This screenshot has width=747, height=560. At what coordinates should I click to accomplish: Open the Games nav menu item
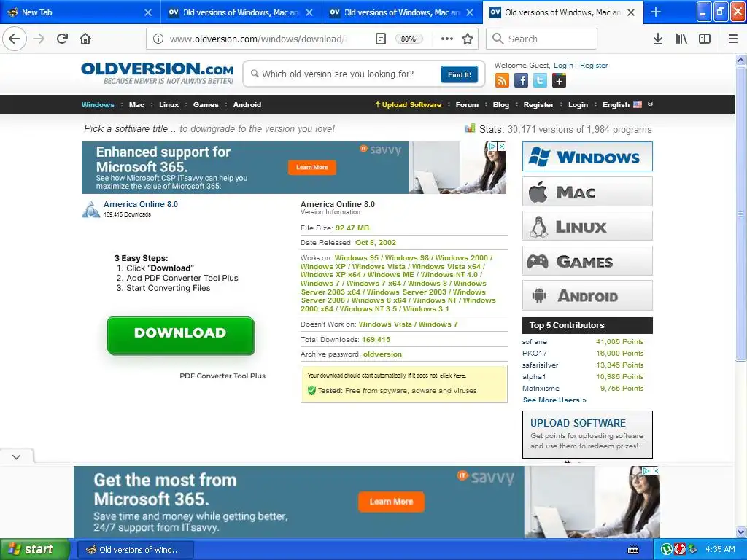coord(206,105)
